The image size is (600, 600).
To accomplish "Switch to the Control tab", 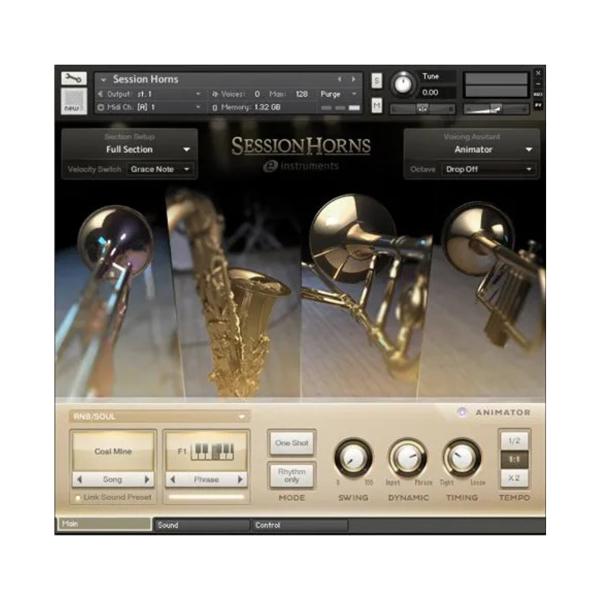I will [299, 525].
